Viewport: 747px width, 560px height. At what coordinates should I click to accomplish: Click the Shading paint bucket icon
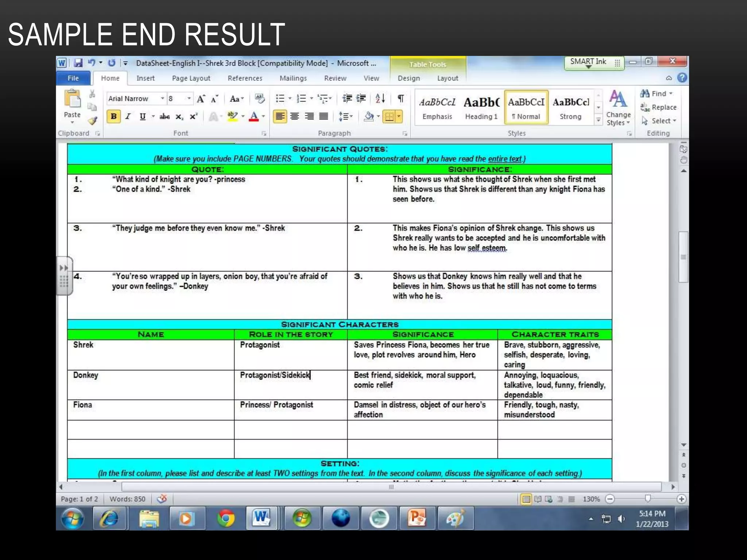click(369, 117)
